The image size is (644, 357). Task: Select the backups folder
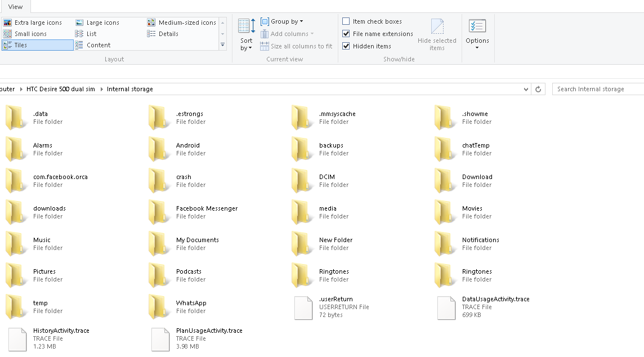(x=320, y=149)
